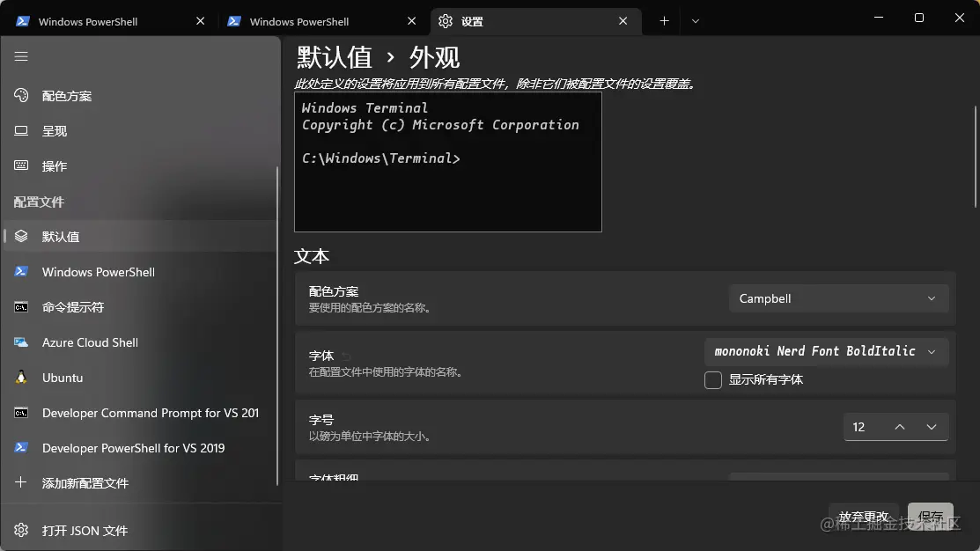Minimize the Terminal window
Viewport: 980px width, 551px height.
point(878,18)
